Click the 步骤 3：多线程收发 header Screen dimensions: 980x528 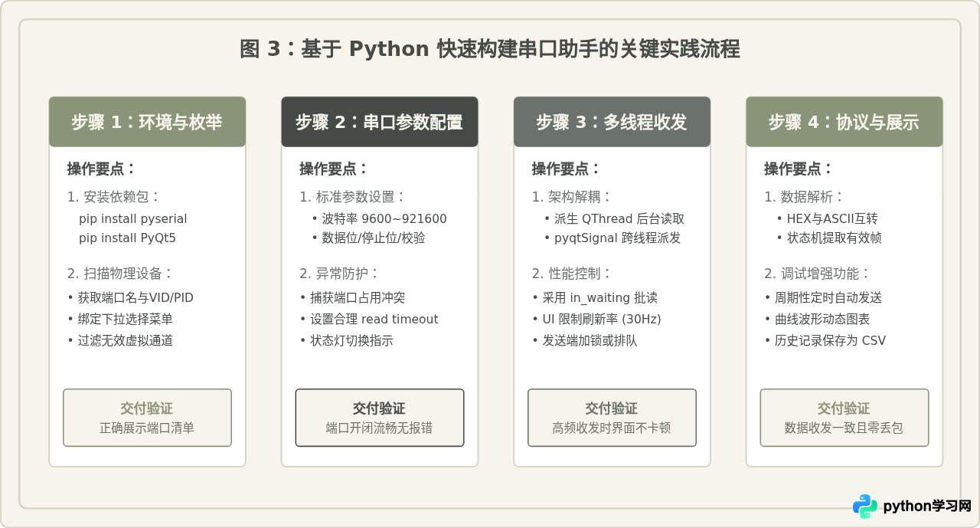tap(612, 122)
